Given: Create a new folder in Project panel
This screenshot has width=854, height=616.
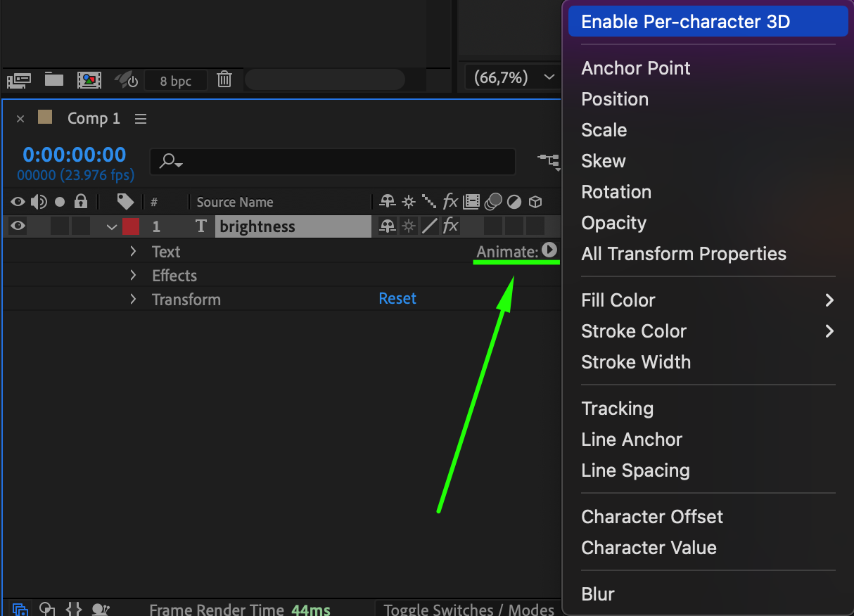Looking at the screenshot, I should pos(54,79).
